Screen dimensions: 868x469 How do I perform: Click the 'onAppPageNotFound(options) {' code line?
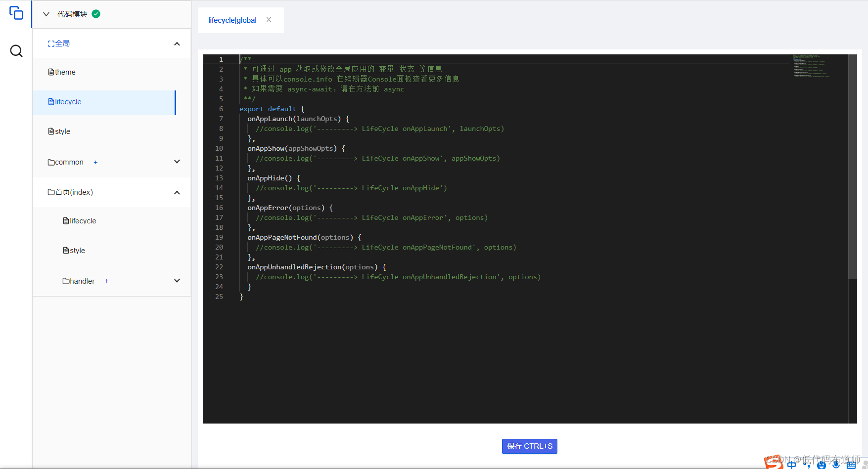(305, 237)
